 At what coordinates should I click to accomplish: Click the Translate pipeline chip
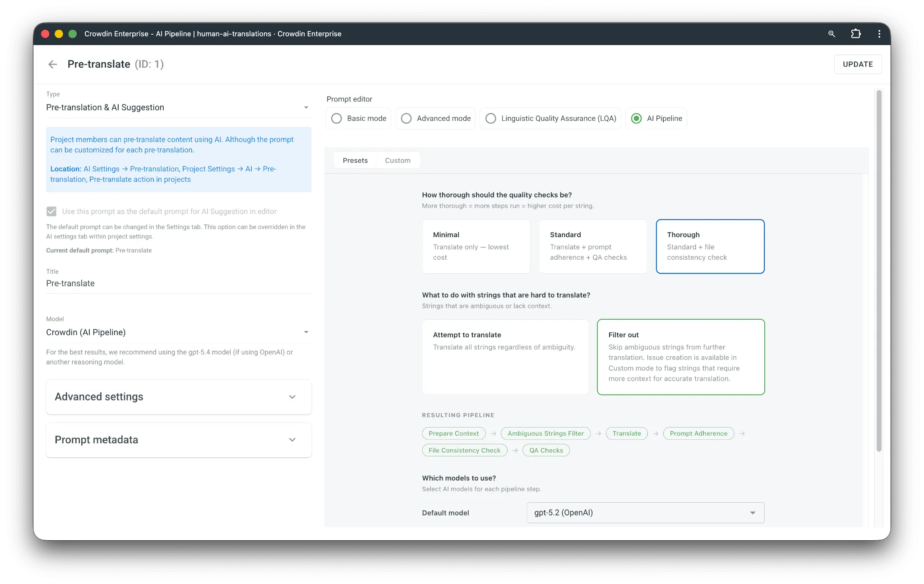click(627, 433)
